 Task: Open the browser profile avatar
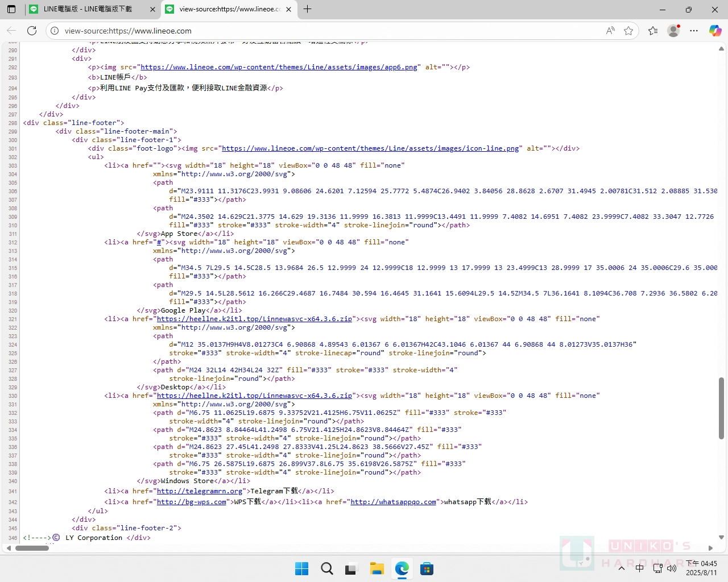point(673,31)
